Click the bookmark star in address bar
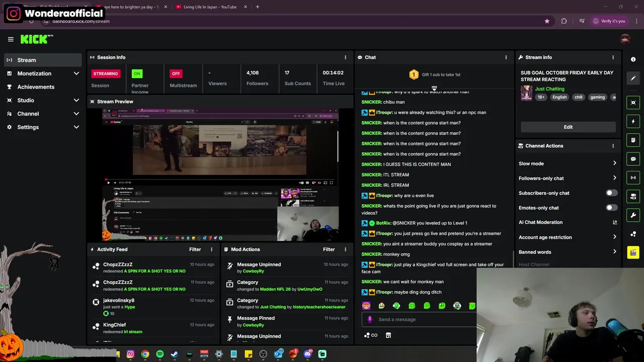 [547, 21]
